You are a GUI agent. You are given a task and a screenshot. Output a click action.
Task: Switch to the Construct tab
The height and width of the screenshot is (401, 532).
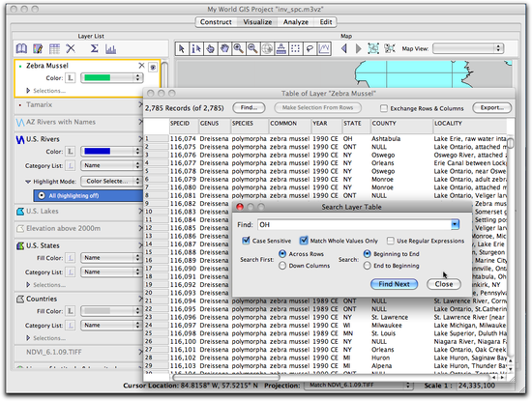(x=216, y=22)
